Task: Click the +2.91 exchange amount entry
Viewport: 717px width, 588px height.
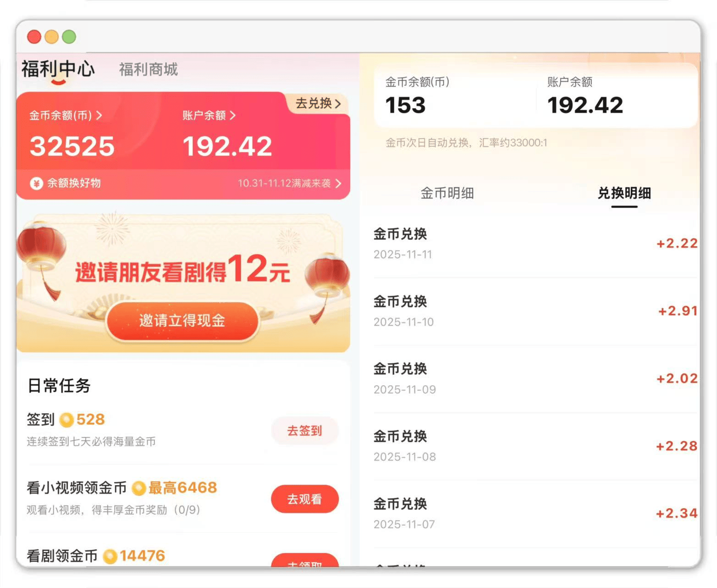Action: click(677, 311)
